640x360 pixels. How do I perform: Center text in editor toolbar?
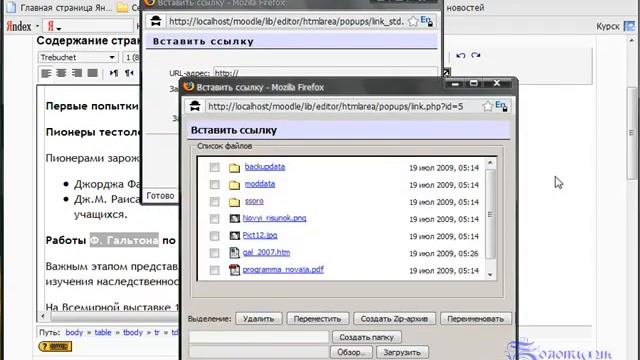pyautogui.click(x=61, y=73)
